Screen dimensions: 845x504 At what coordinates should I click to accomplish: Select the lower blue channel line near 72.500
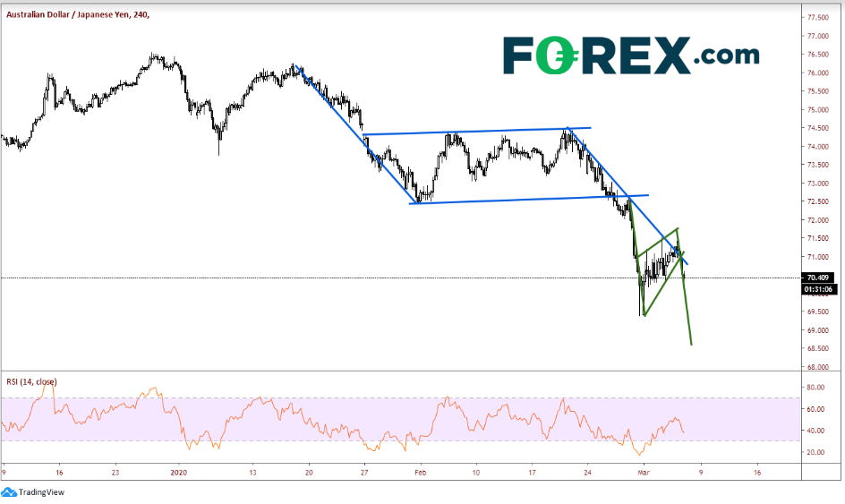point(528,200)
